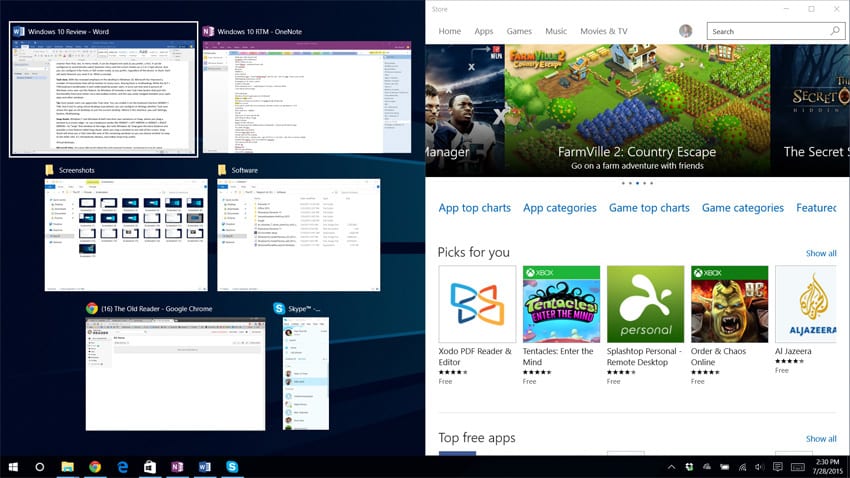
Task: Open OneNote from the taskbar
Action: 177,467
